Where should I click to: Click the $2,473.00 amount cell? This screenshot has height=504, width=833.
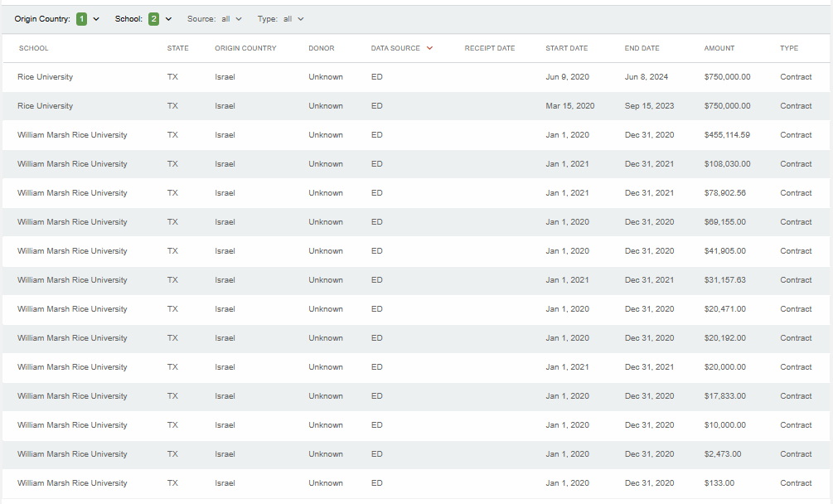click(x=723, y=454)
